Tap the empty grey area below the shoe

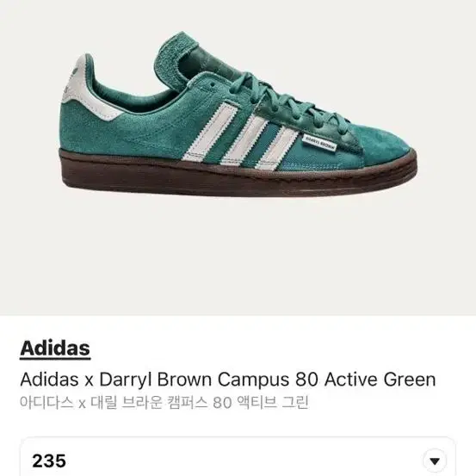click(238, 258)
